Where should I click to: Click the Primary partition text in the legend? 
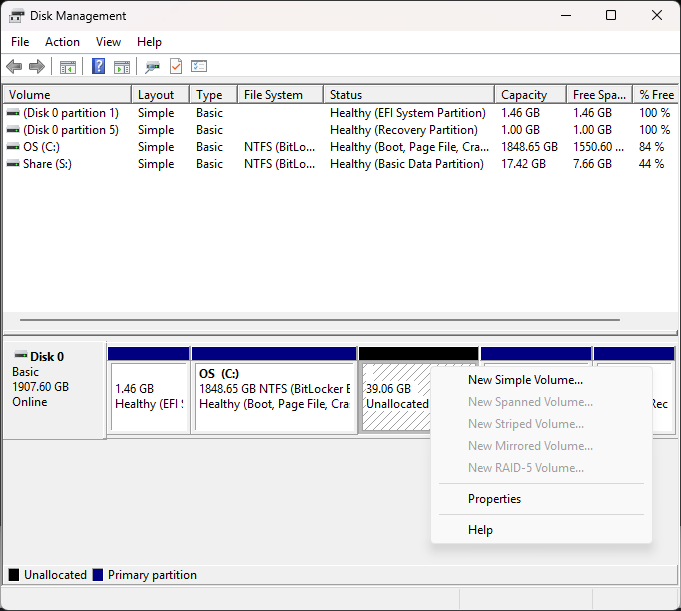pos(152,575)
